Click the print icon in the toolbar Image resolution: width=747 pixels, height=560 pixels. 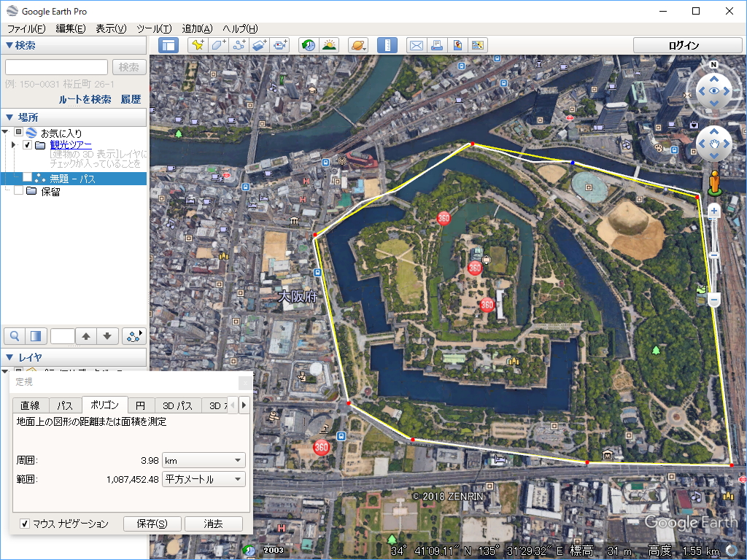click(x=436, y=45)
